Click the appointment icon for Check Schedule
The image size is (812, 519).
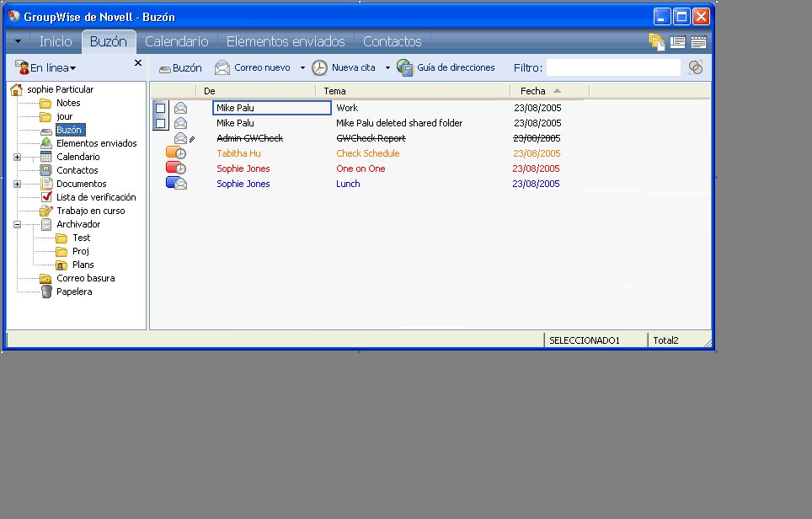[x=176, y=152]
